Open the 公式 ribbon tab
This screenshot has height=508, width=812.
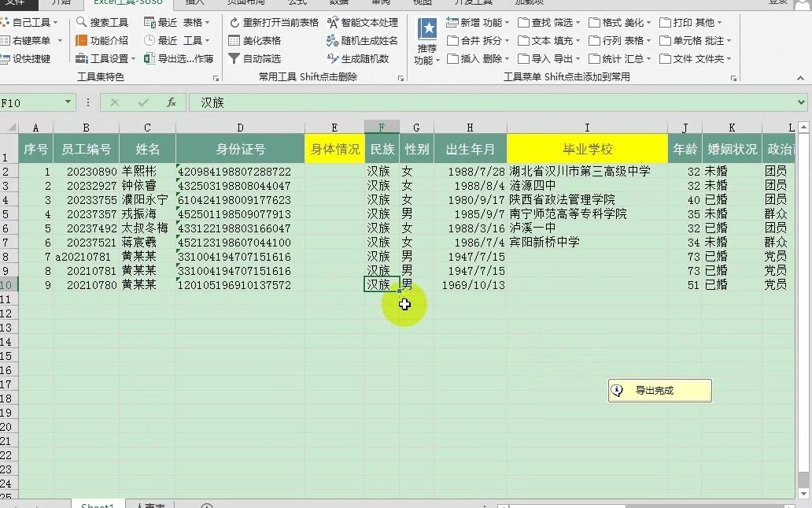[297, 2]
